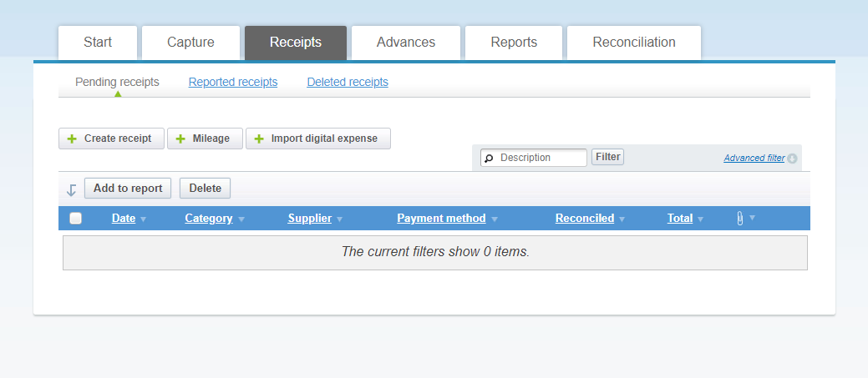Image resolution: width=868 pixels, height=378 pixels.
Task: Open the Payment method column dropdown arrow
Action: [x=495, y=219]
